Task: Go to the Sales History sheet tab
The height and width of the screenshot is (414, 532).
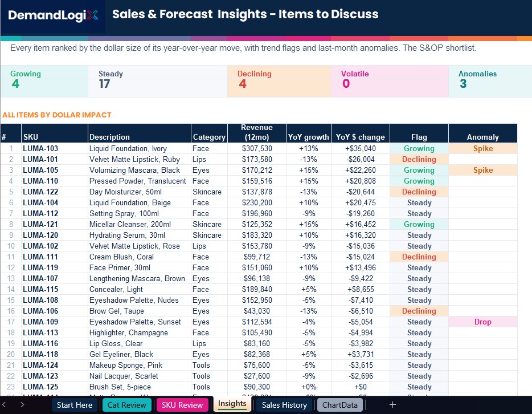Action: [x=284, y=405]
